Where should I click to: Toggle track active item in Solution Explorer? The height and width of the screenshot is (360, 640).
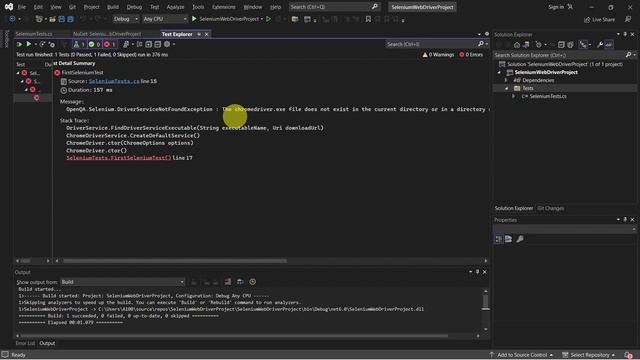[583, 44]
